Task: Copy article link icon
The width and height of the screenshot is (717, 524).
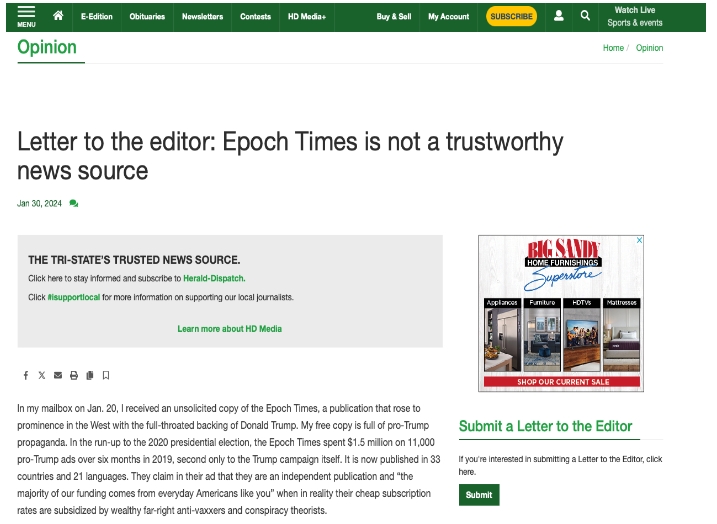Action: [90, 375]
